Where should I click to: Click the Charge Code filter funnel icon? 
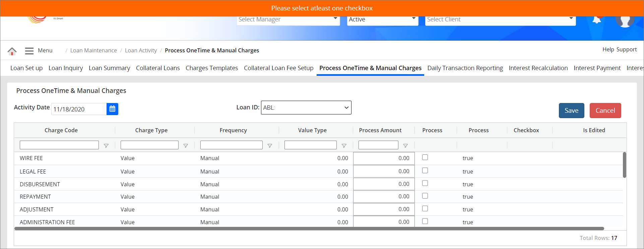106,146
